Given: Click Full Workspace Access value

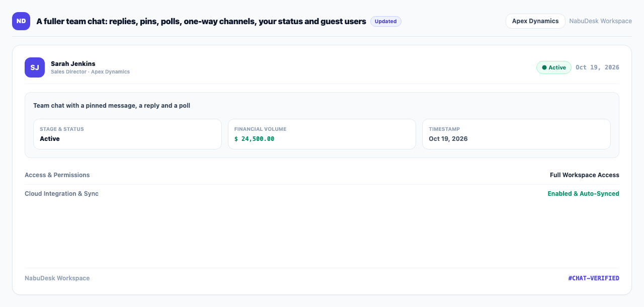Looking at the screenshot, I should pos(585,175).
